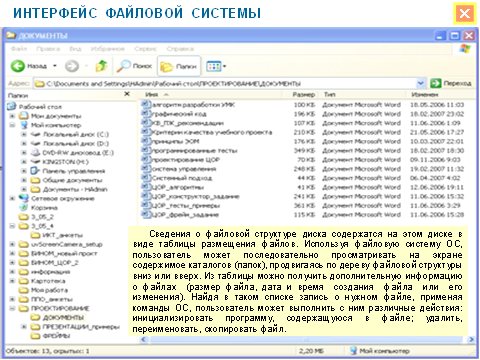Open the Избранное menu

point(108,49)
